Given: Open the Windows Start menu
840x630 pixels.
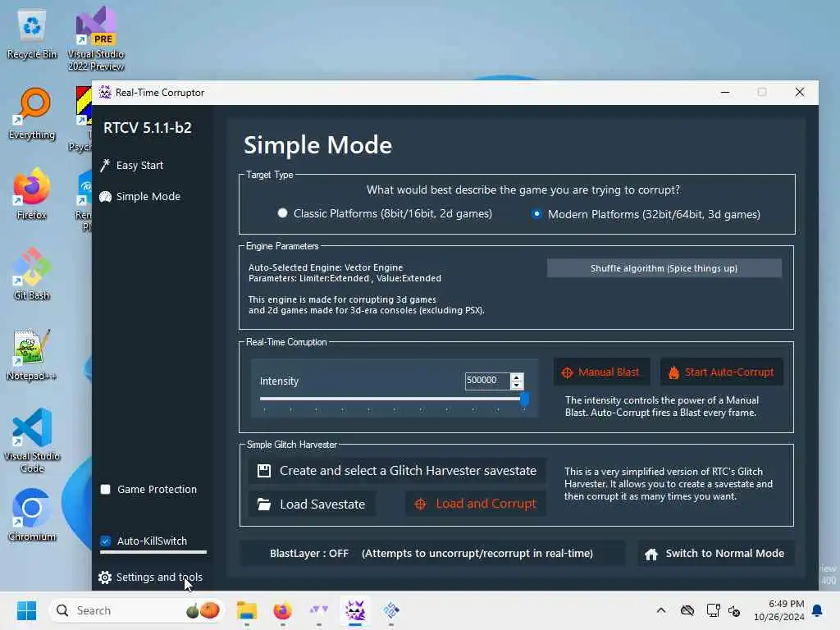Looking at the screenshot, I should [x=26, y=610].
